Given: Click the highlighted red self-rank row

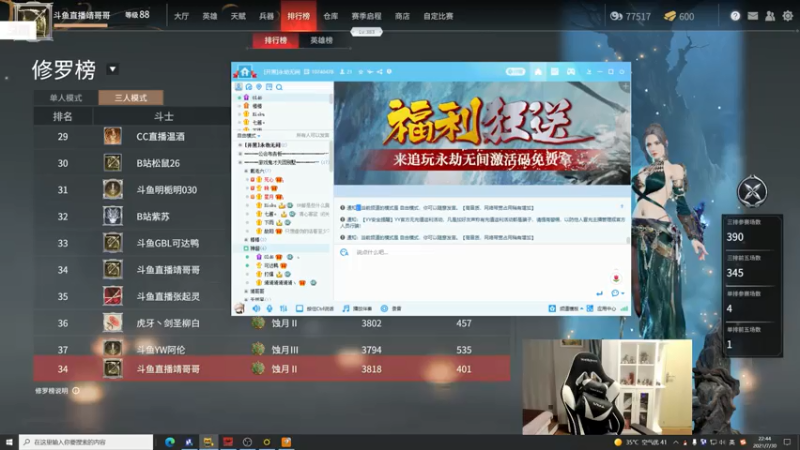Looking at the screenshot, I should [x=272, y=369].
